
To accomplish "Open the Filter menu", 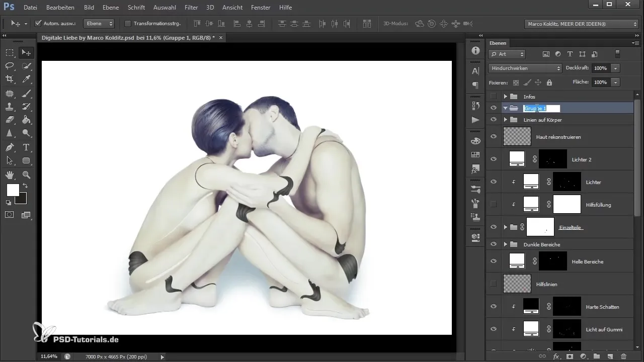I will coord(191,8).
